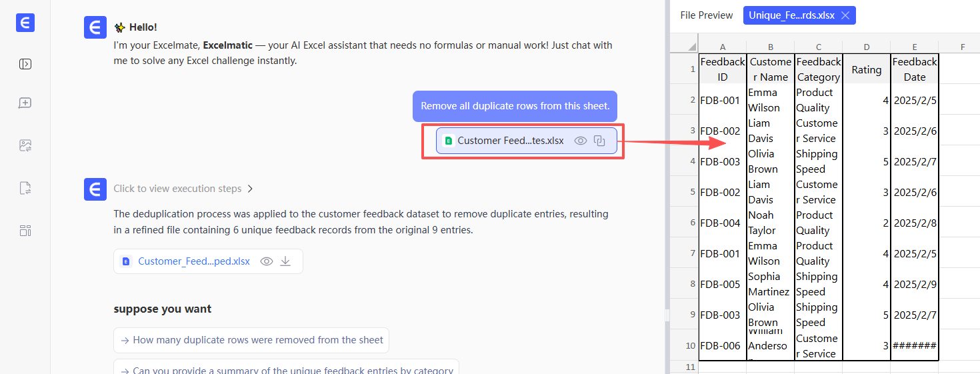Preview the uploaded Customer Feed file via eye icon

(x=581, y=141)
